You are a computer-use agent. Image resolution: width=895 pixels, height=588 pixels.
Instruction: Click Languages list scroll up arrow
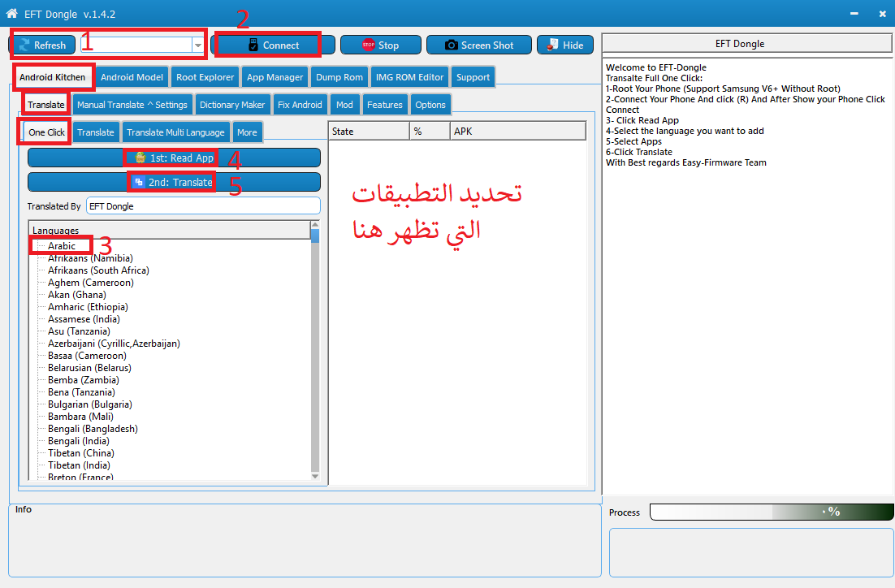[315, 225]
